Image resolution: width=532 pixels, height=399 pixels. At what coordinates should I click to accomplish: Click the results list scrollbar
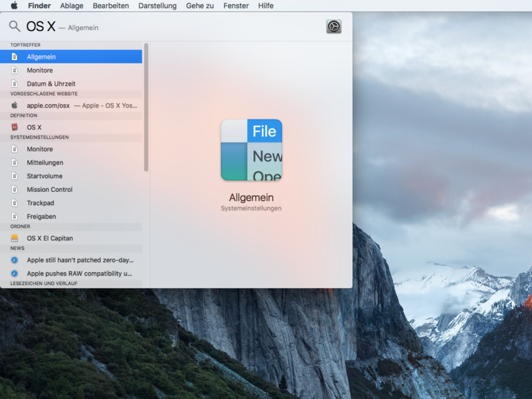point(146,107)
